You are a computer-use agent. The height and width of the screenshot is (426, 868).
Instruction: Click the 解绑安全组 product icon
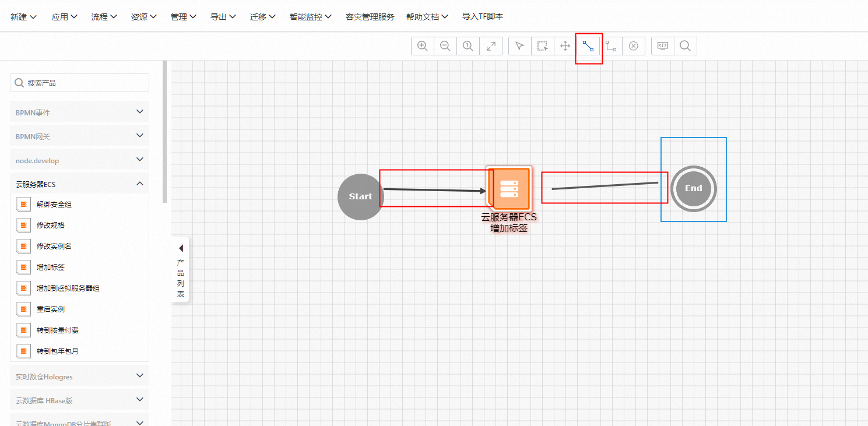[23, 205]
